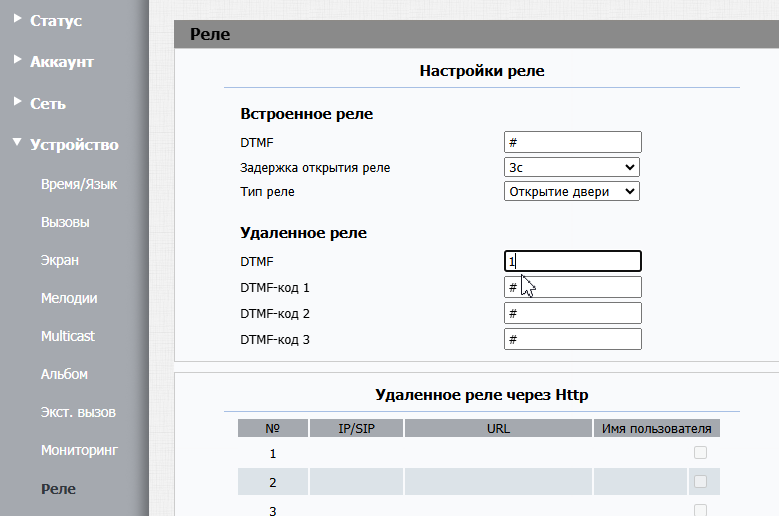This screenshot has height=516, width=779.
Task: Focus the DTMF-код 1 input field
Action: tap(572, 288)
